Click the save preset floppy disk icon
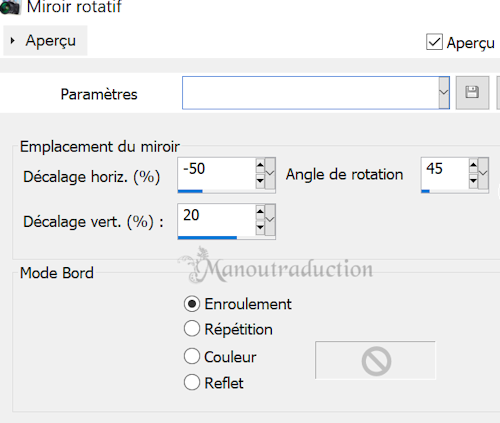 (x=472, y=93)
